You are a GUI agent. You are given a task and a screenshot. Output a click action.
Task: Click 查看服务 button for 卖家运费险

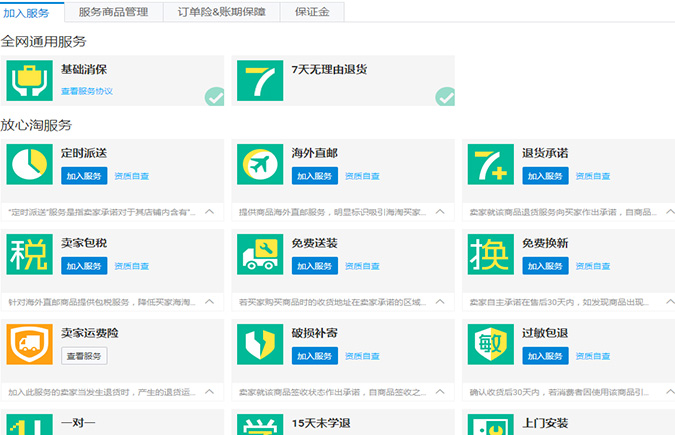coord(84,356)
